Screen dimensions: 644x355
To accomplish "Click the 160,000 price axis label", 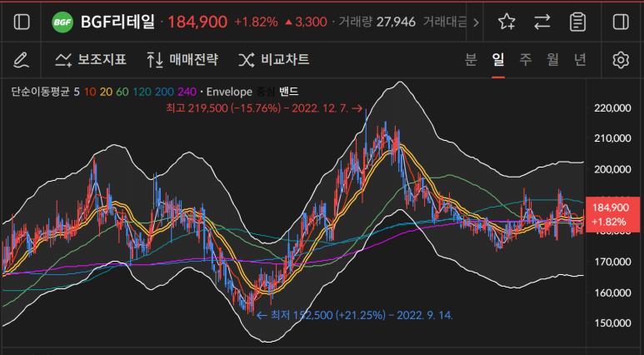I will (x=613, y=292).
